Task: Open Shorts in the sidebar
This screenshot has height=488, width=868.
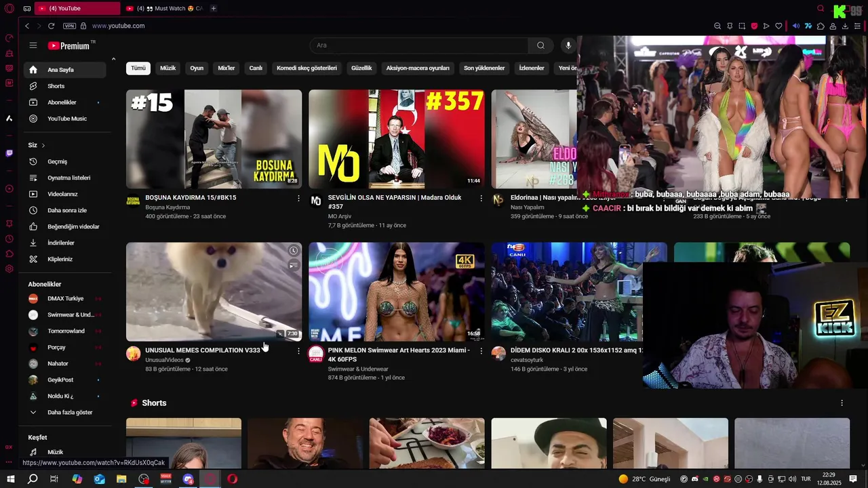Action: click(65, 86)
